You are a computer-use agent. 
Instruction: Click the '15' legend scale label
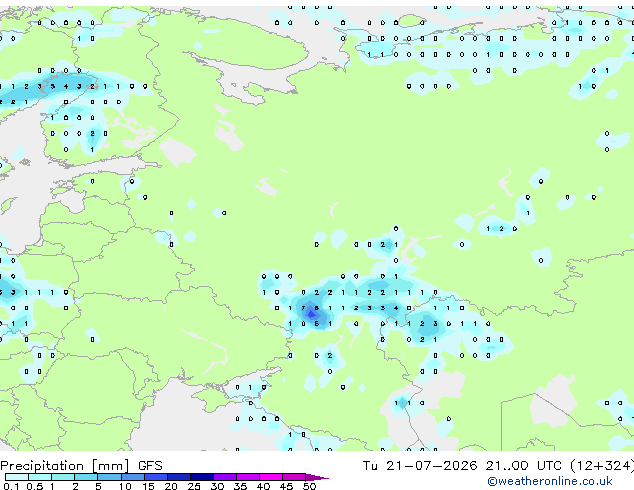[x=148, y=486]
